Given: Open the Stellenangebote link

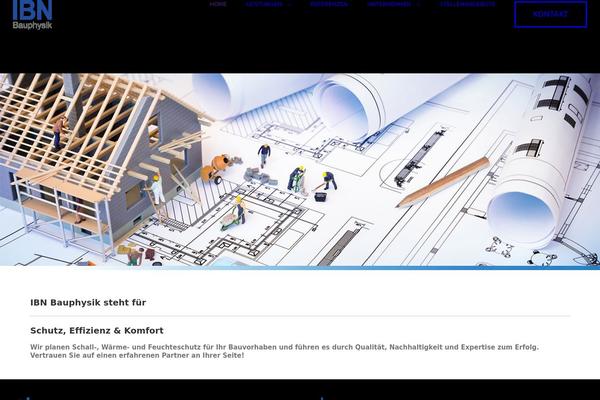Looking at the screenshot, I should coord(467,4).
